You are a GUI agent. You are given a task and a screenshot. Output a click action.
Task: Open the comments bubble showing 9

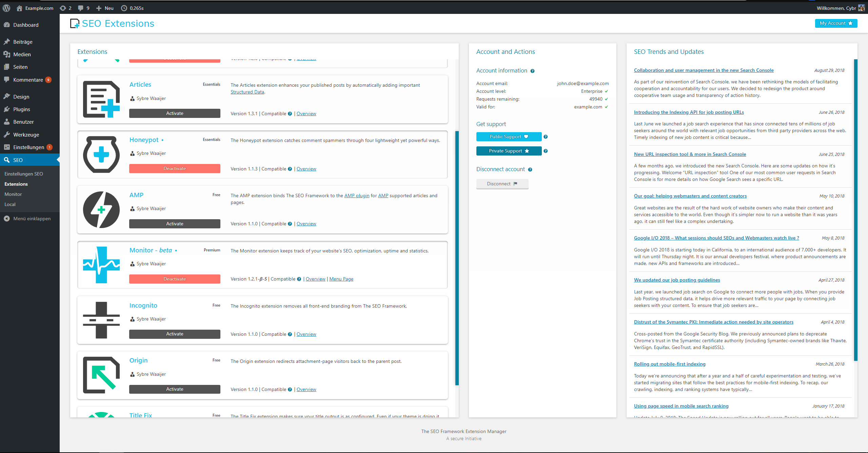(x=83, y=8)
